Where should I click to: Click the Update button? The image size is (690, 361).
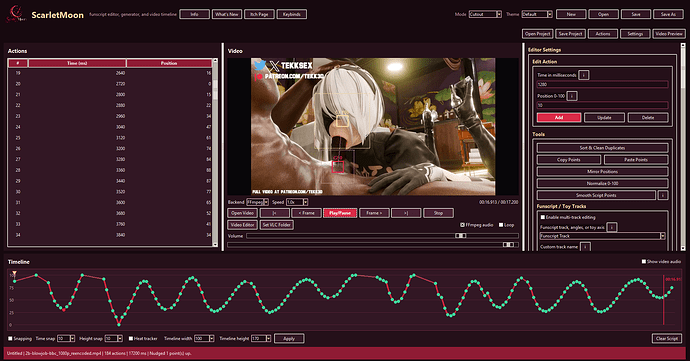[604, 118]
